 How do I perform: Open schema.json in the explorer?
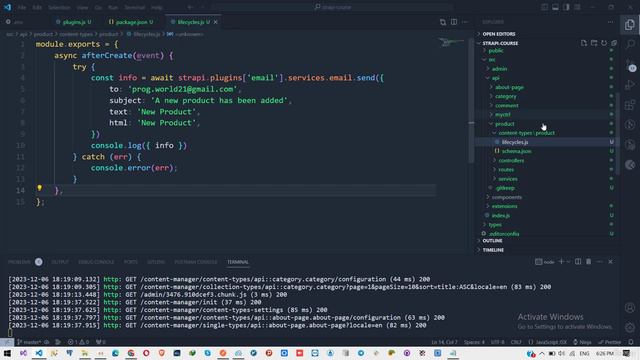point(516,151)
